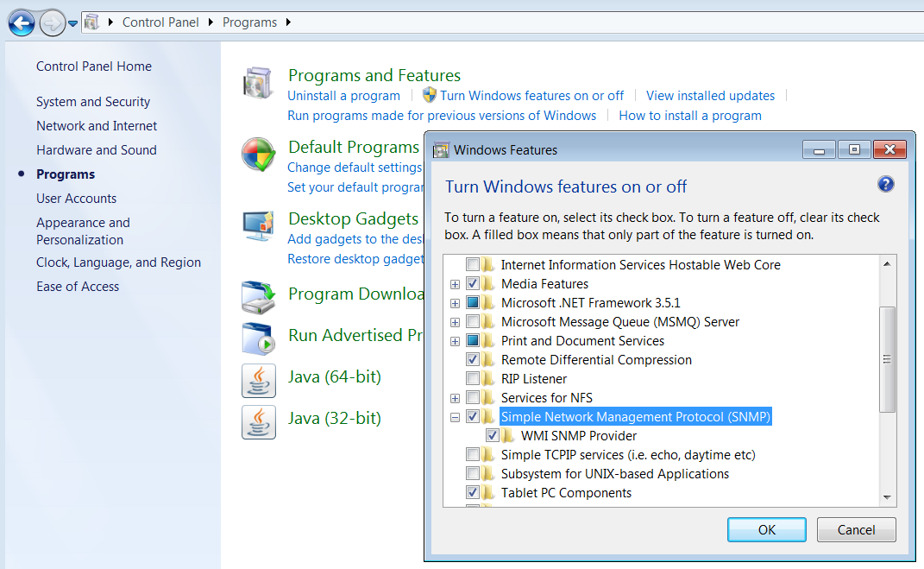924x569 pixels.
Task: Click the Back navigation arrow button
Action: coord(22,22)
